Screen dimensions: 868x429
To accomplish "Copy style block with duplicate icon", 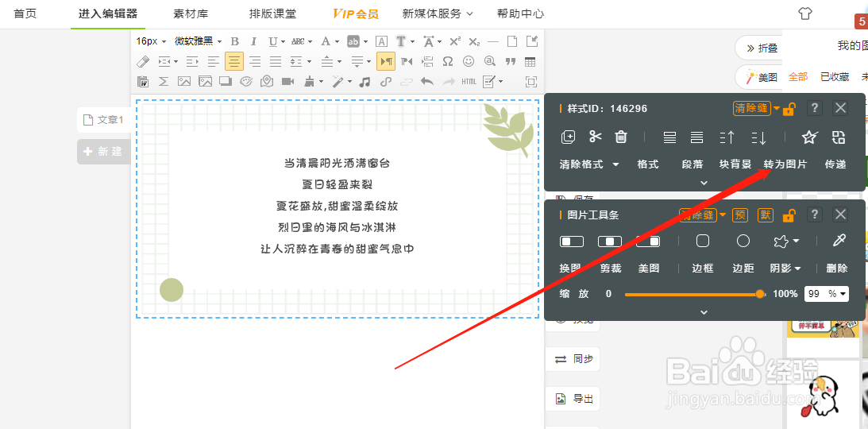I will tap(568, 137).
